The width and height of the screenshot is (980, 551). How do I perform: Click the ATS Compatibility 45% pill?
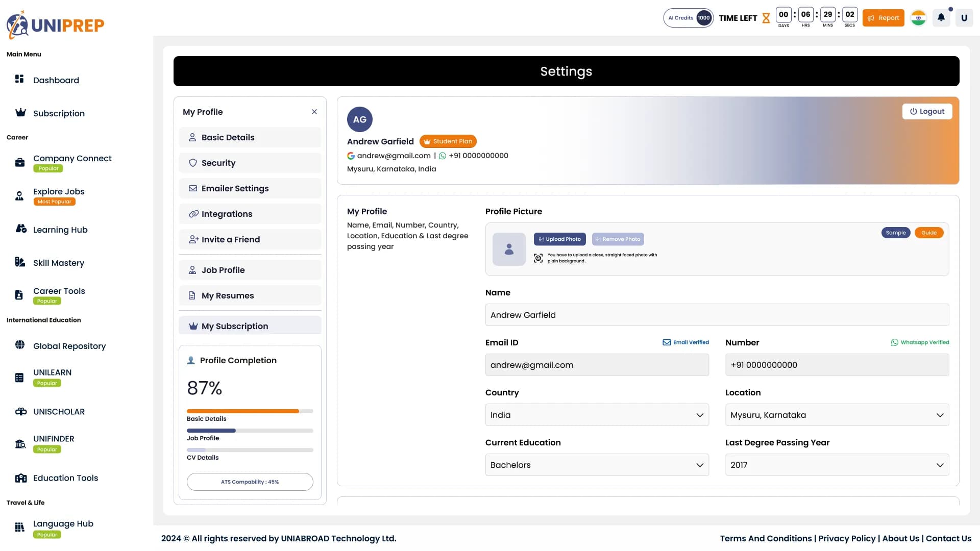click(x=250, y=482)
